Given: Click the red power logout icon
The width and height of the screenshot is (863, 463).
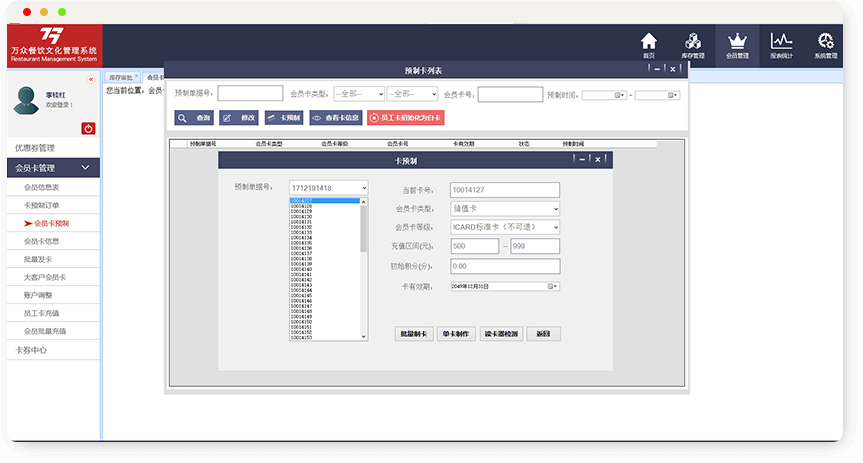Looking at the screenshot, I should coord(88,128).
